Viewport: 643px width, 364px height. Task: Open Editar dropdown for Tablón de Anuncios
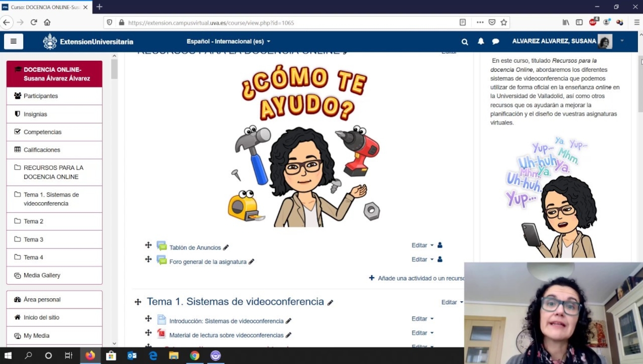422,245
